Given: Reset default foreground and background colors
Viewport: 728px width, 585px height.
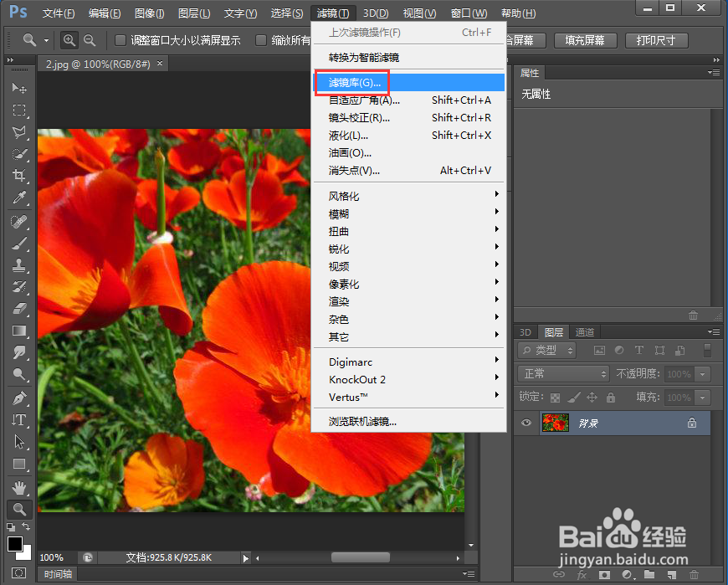Looking at the screenshot, I should coord(10,527).
